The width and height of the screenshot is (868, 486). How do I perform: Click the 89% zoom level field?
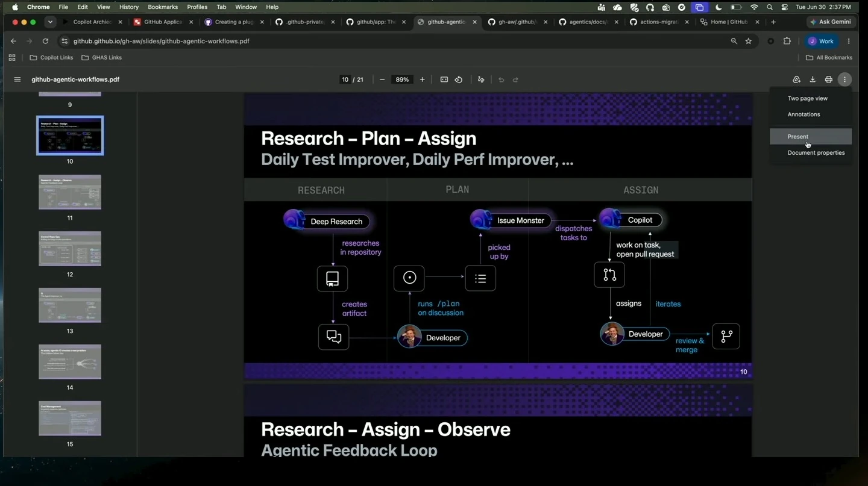402,79
